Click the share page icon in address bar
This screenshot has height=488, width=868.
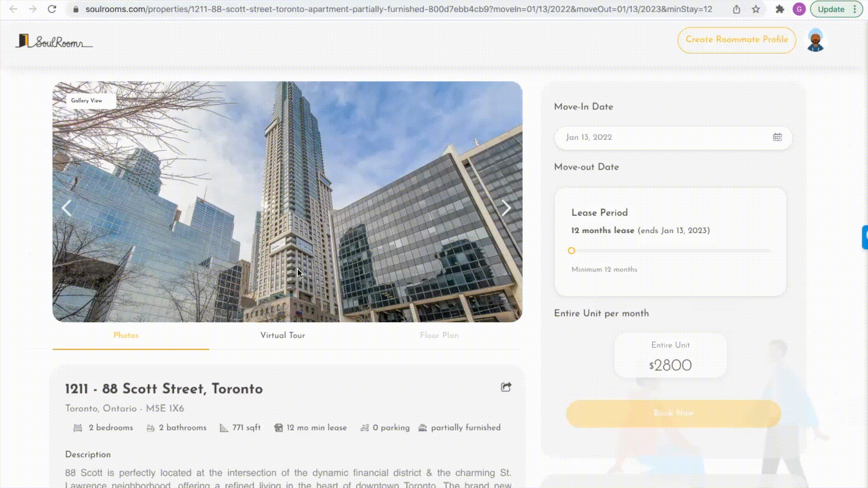tap(736, 9)
